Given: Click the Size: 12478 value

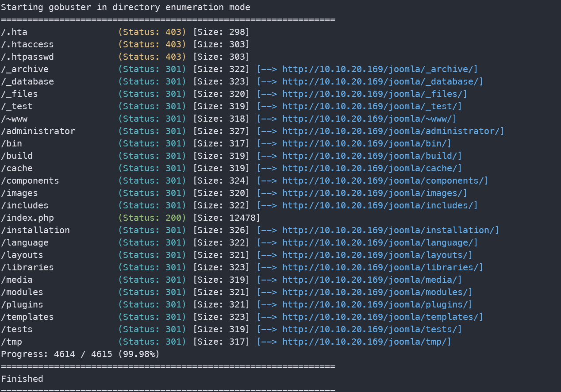Looking at the screenshot, I should [227, 218].
